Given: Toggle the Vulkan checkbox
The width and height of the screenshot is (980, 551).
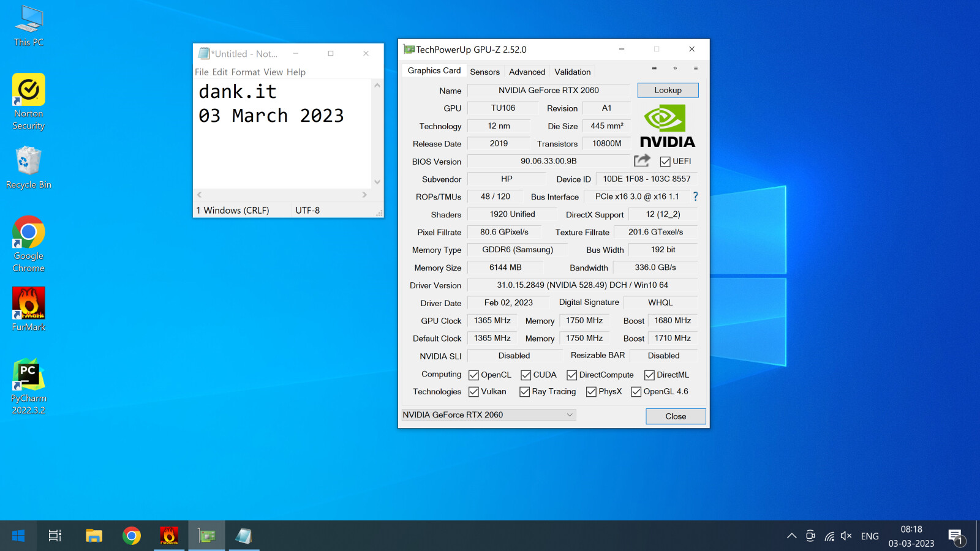Looking at the screenshot, I should point(473,392).
